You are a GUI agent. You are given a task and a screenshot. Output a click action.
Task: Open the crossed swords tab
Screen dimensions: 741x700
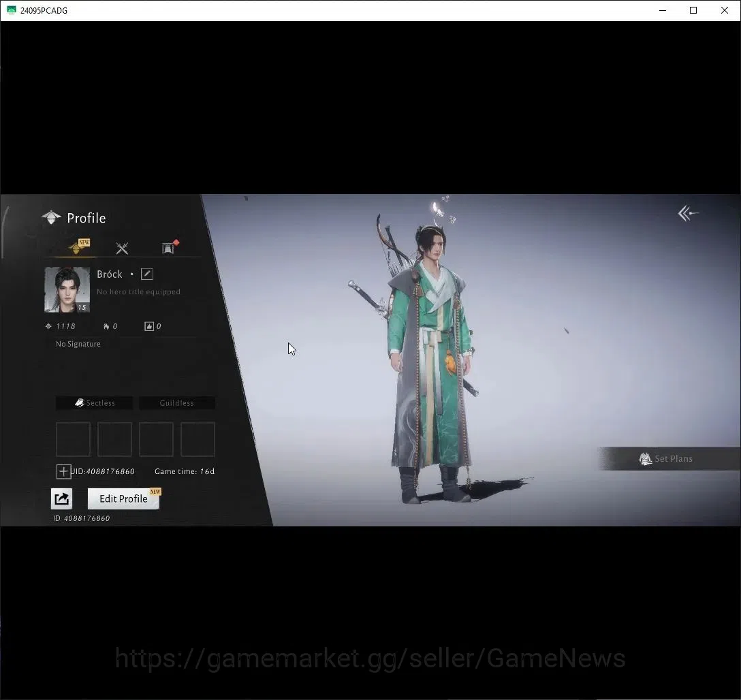[122, 248]
